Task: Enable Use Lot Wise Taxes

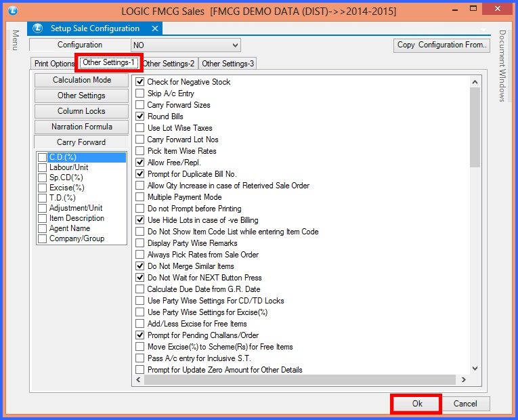Action: pyautogui.click(x=140, y=128)
